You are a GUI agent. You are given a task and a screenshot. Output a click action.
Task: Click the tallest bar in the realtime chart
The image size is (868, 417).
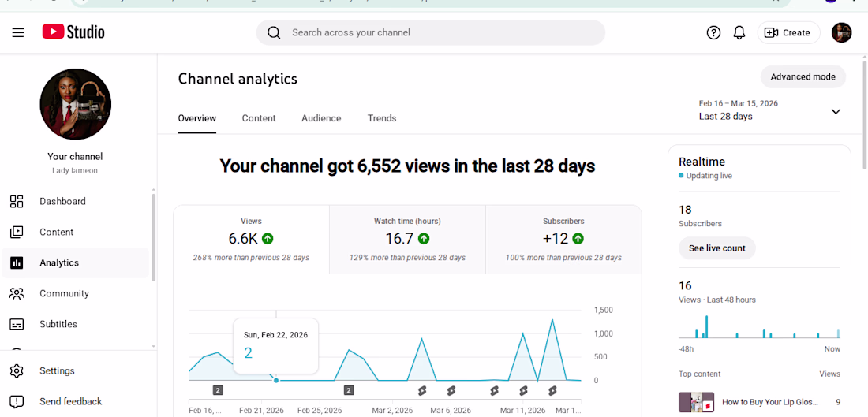point(706,327)
